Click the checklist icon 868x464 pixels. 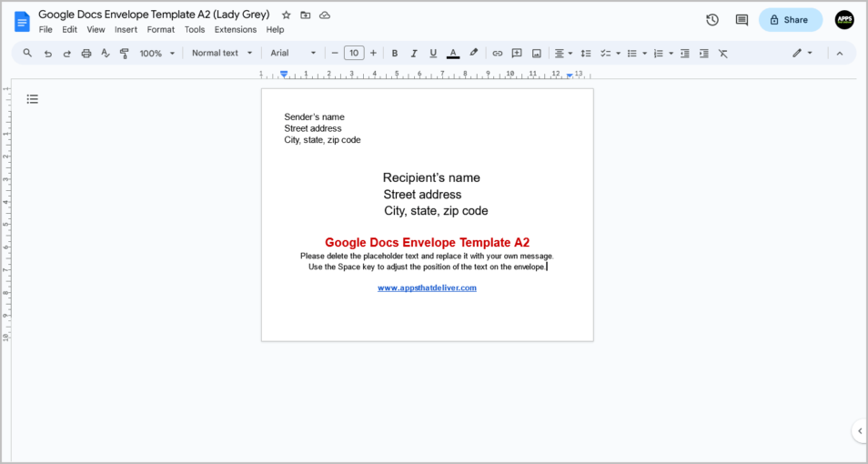pos(606,54)
